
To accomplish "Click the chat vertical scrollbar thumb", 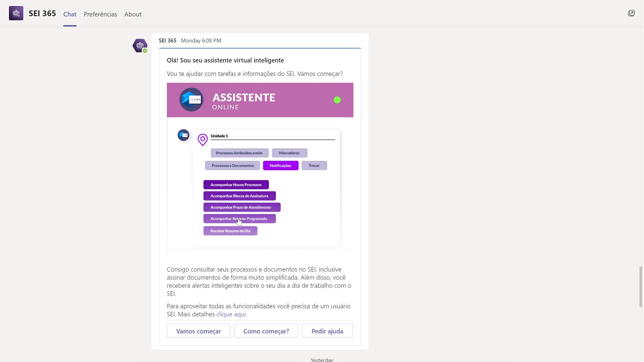I will (x=640, y=287).
